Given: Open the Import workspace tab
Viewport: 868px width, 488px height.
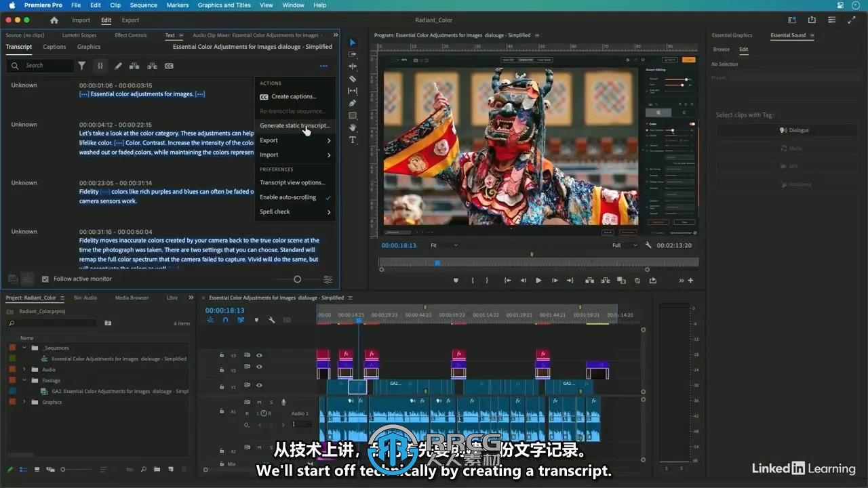Looking at the screenshot, I should pyautogui.click(x=81, y=20).
